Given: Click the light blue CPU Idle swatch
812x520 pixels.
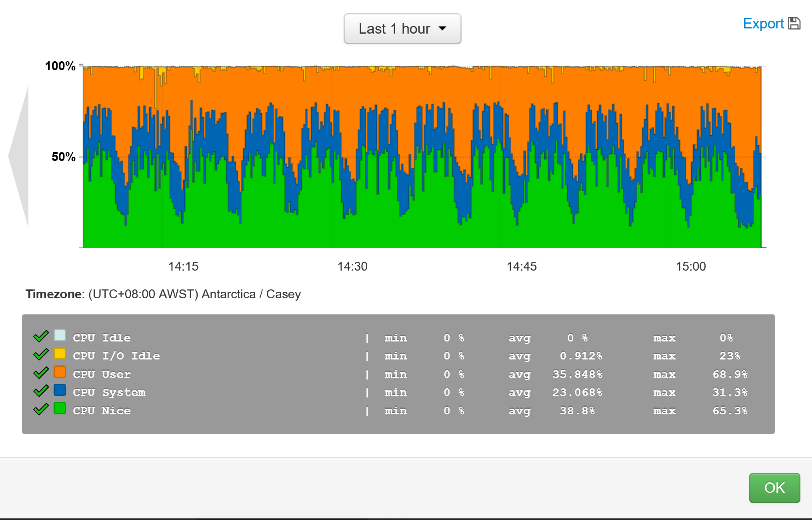Looking at the screenshot, I should [60, 335].
